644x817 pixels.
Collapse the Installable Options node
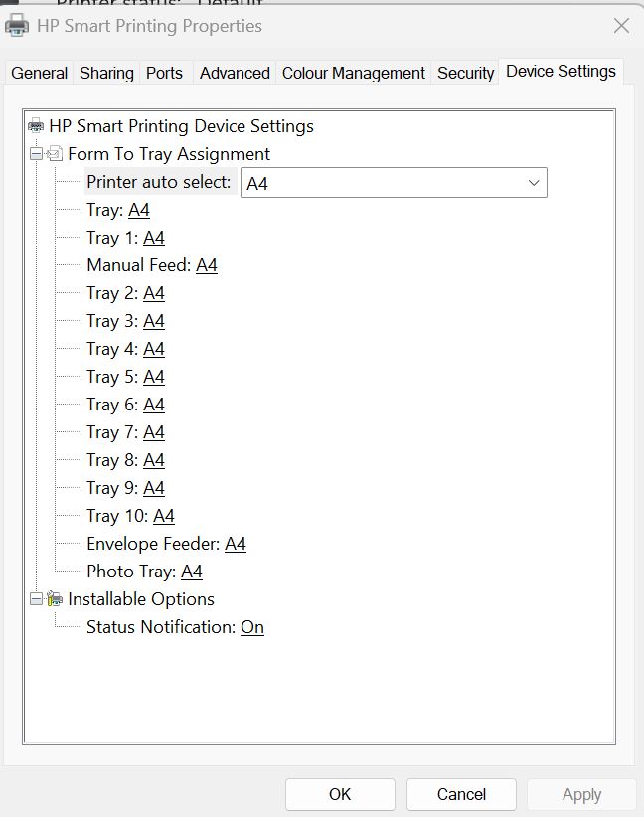click(36, 599)
